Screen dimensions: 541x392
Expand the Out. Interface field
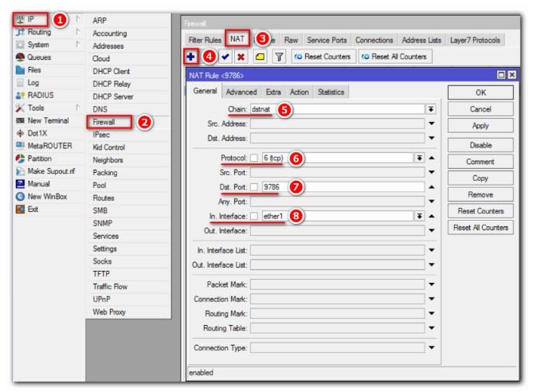(432, 230)
